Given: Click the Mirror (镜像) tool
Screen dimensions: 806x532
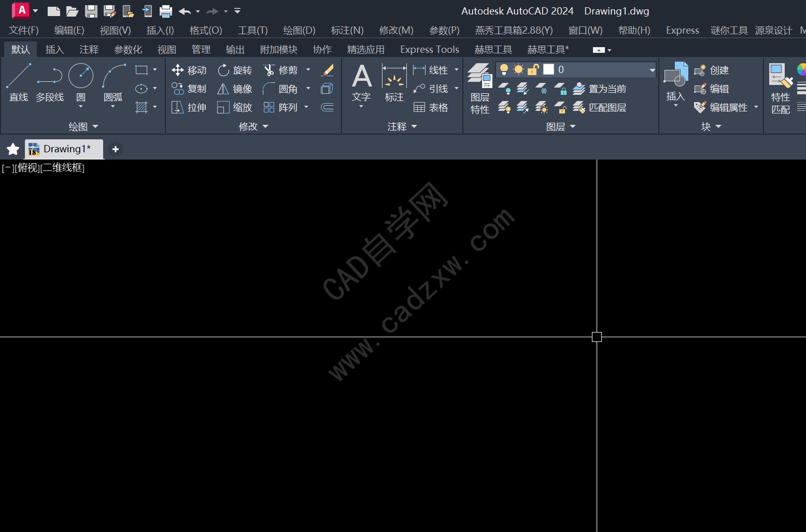Looking at the screenshot, I should 235,89.
